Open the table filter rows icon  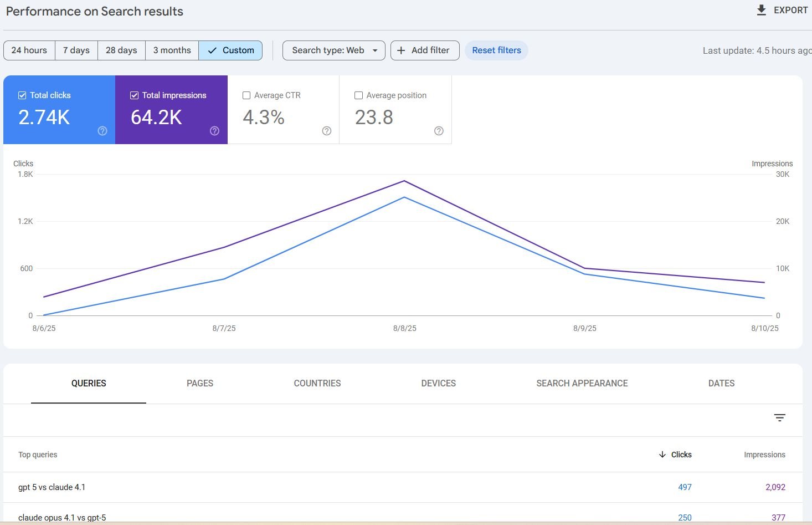point(779,418)
